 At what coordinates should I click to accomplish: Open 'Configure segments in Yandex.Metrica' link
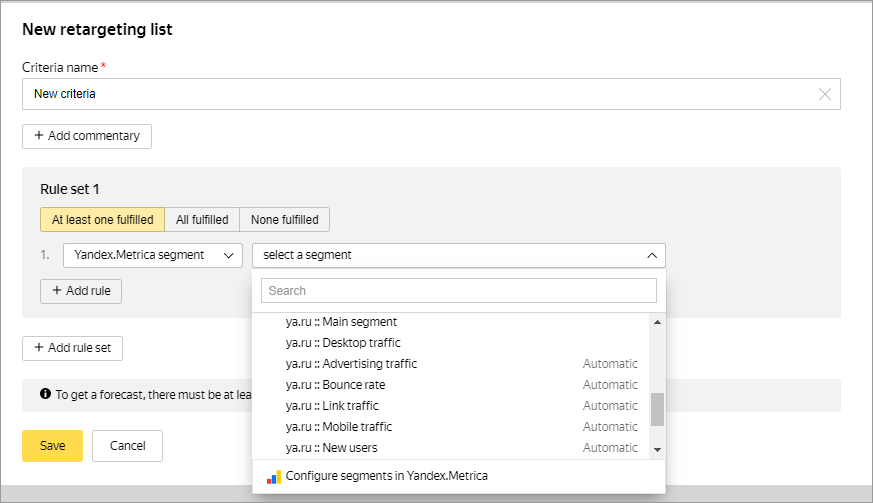coord(386,476)
